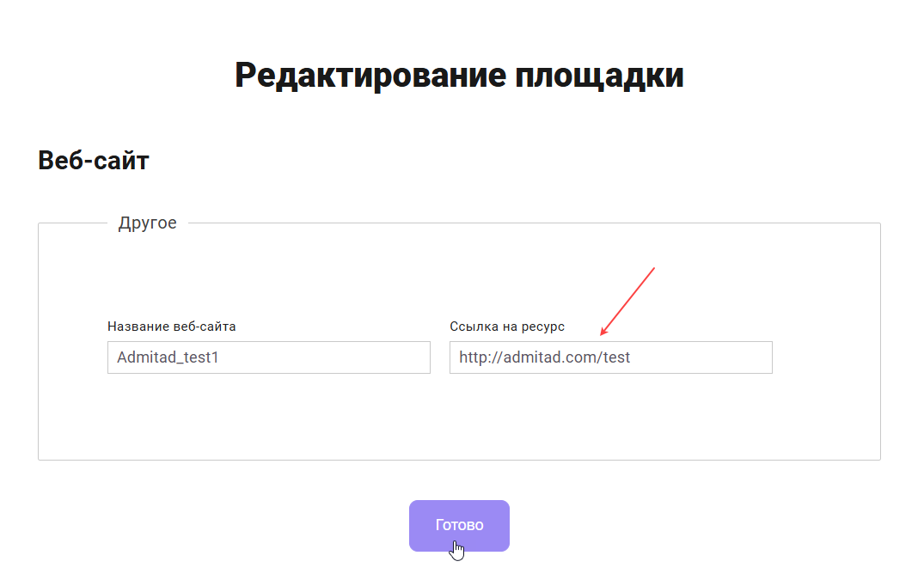Click the Название веб-сайта label
Image resolution: width=924 pixels, height=580 pixels.
(171, 327)
